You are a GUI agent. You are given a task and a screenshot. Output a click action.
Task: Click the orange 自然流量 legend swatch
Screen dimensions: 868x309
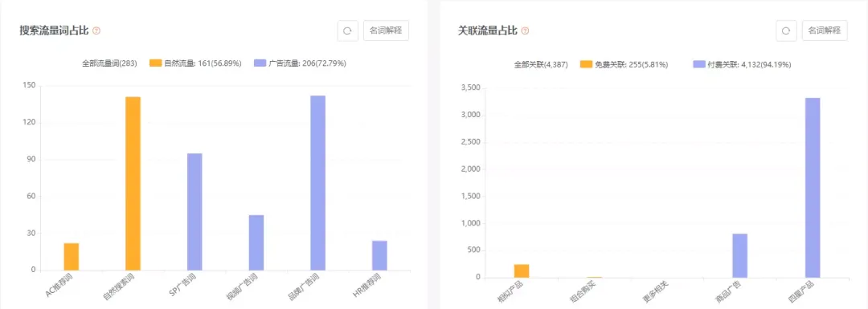pos(155,63)
